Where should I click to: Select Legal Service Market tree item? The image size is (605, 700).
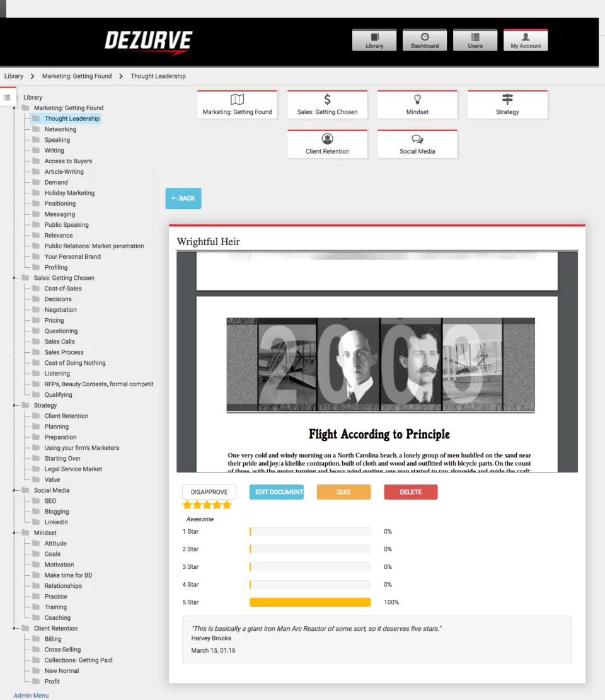(73, 469)
